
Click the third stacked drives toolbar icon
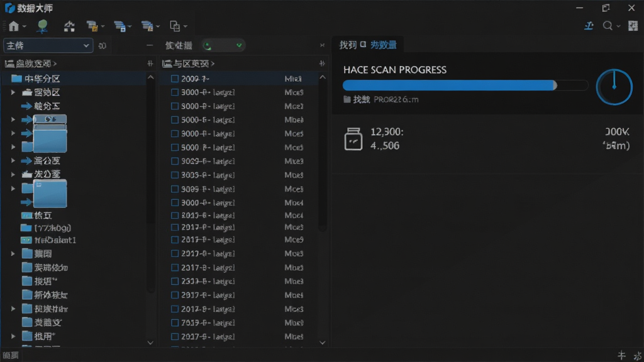(x=147, y=26)
